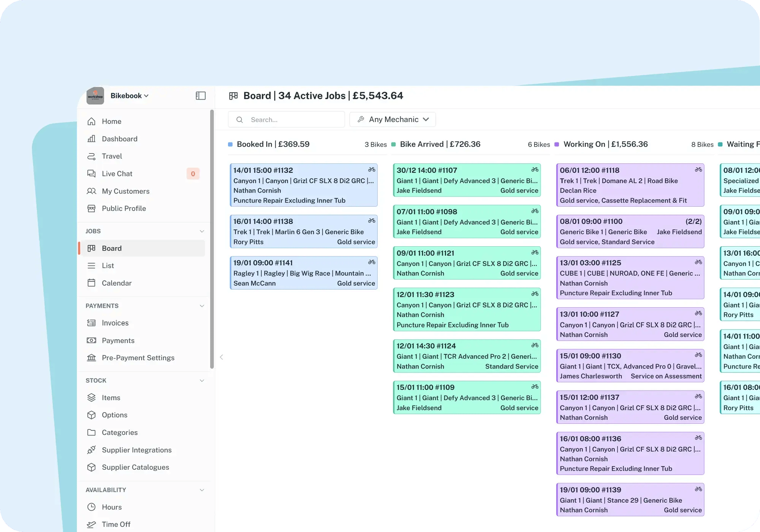The image size is (760, 532).
Task: Collapse the STOCK section chevron
Action: pyautogui.click(x=202, y=380)
